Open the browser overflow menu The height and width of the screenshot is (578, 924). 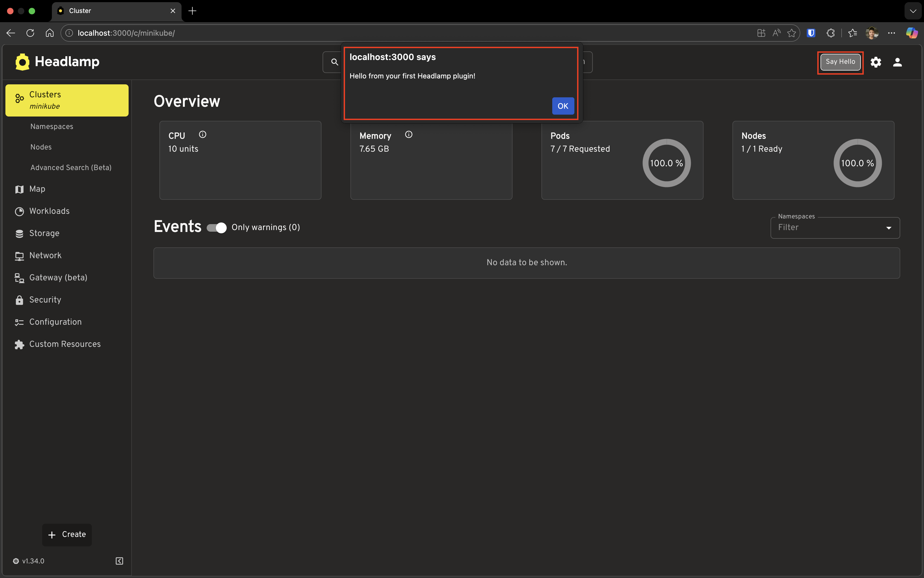click(x=892, y=33)
